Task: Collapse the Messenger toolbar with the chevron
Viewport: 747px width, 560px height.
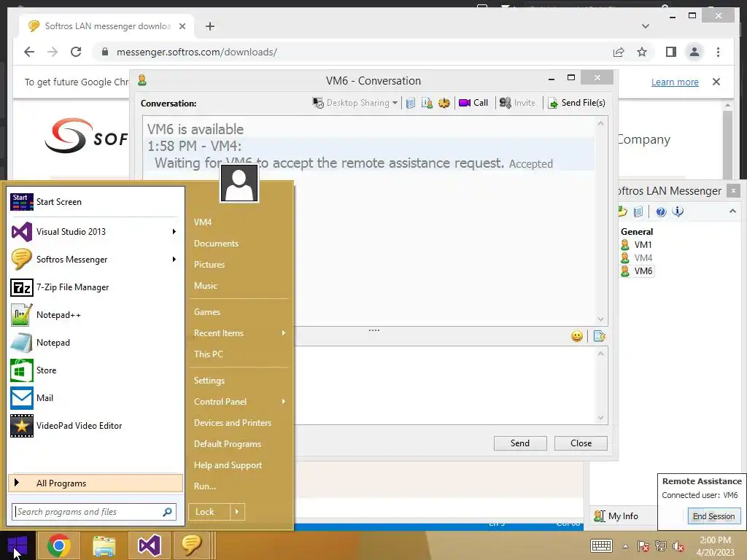Action: [732, 211]
